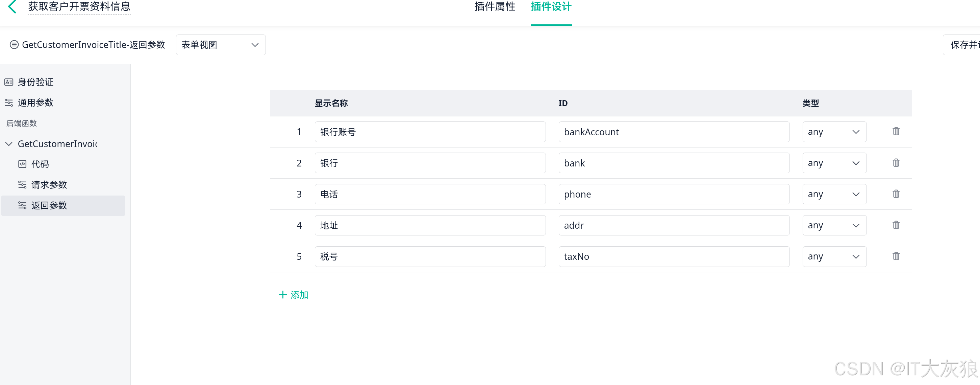Click trash icon for addr row
Image resolution: width=980 pixels, height=385 pixels.
(896, 225)
